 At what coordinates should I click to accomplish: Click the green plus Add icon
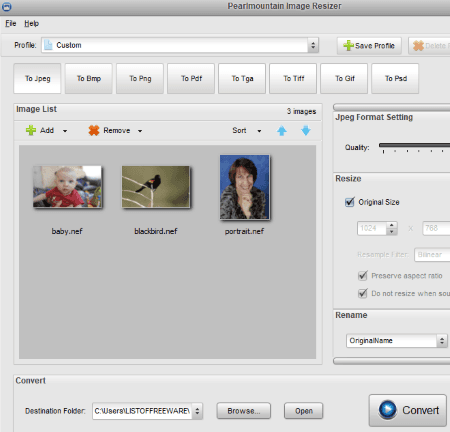[31, 130]
